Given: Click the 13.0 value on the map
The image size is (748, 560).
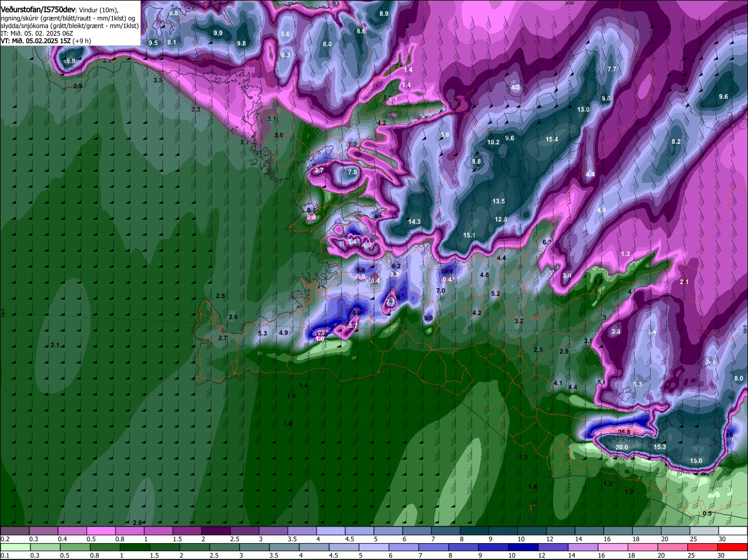Looking at the screenshot, I should pyautogui.click(x=583, y=109).
